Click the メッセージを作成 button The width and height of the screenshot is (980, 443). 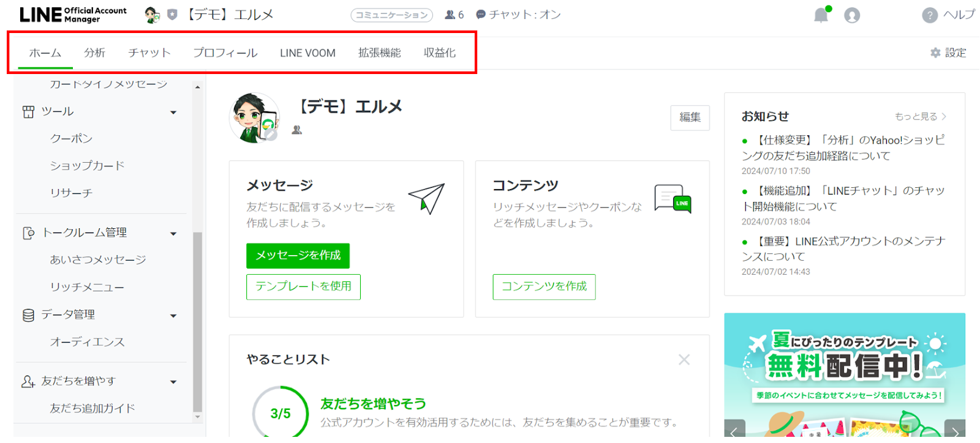click(x=298, y=256)
